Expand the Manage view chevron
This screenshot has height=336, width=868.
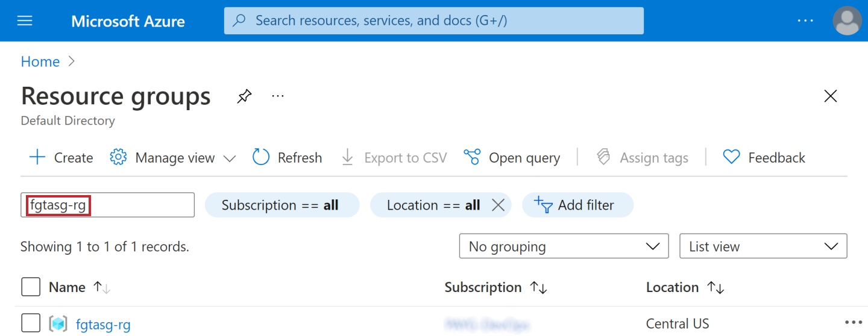[x=229, y=158]
